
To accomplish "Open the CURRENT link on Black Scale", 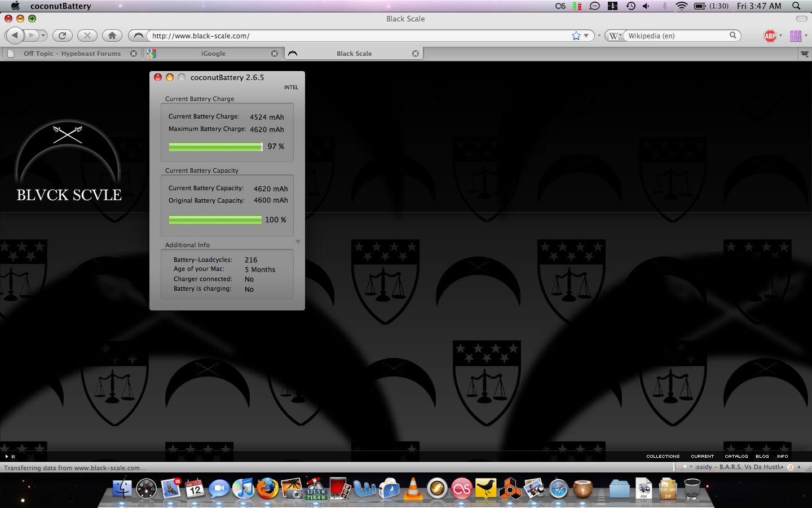I will coord(703,457).
